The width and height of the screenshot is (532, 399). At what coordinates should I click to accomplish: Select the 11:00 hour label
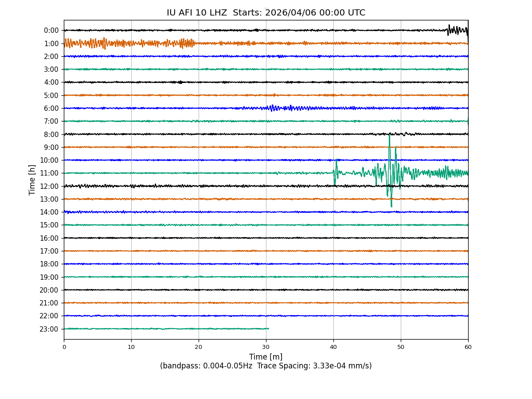[49, 173]
